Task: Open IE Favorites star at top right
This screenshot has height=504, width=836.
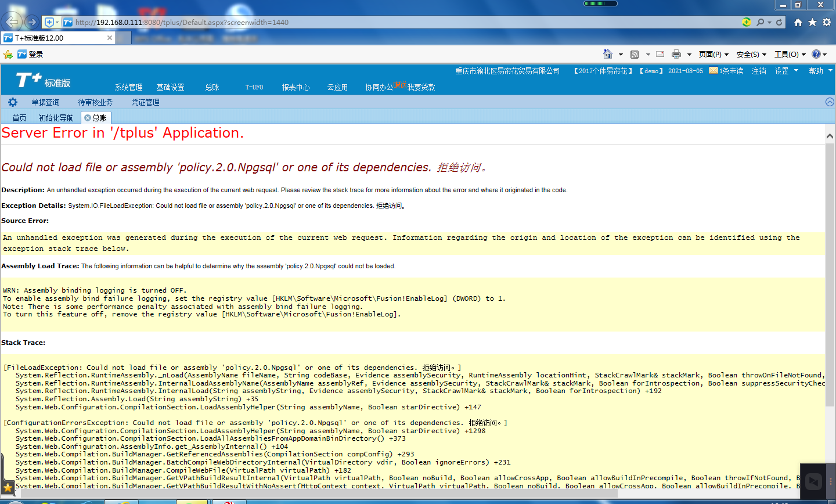Action: [x=812, y=22]
